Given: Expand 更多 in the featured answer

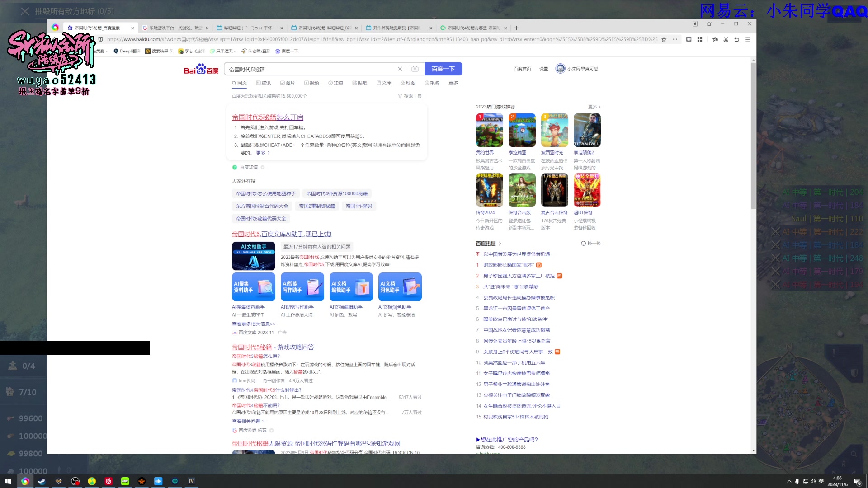Looking at the screenshot, I should pyautogui.click(x=263, y=153).
